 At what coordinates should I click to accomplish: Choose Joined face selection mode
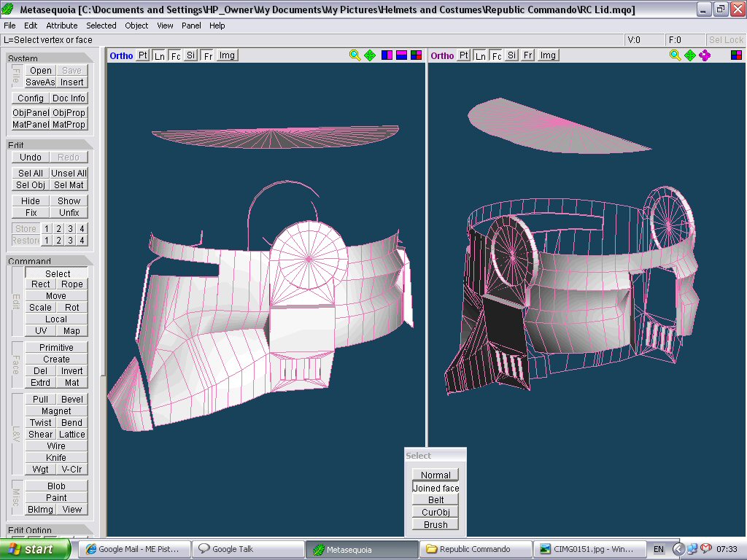[436, 488]
